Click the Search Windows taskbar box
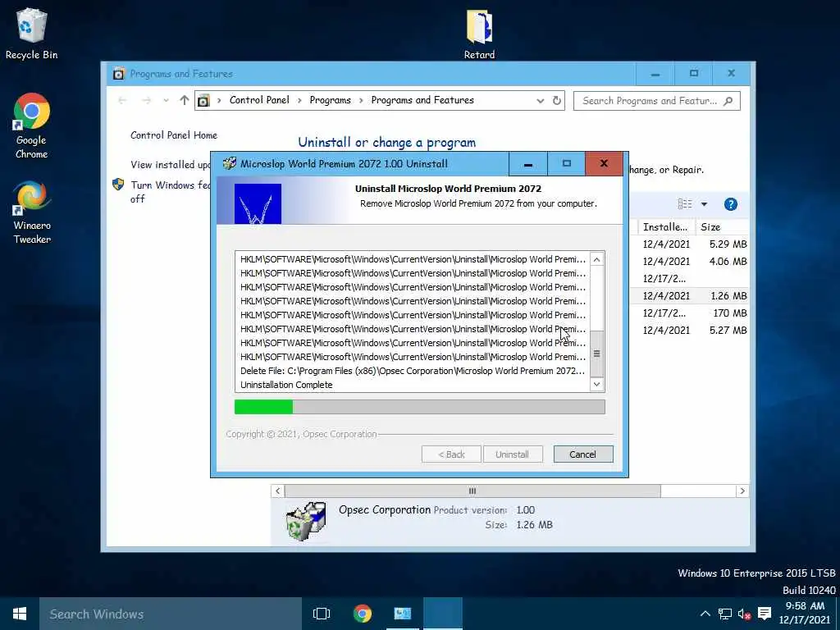 (x=171, y=614)
